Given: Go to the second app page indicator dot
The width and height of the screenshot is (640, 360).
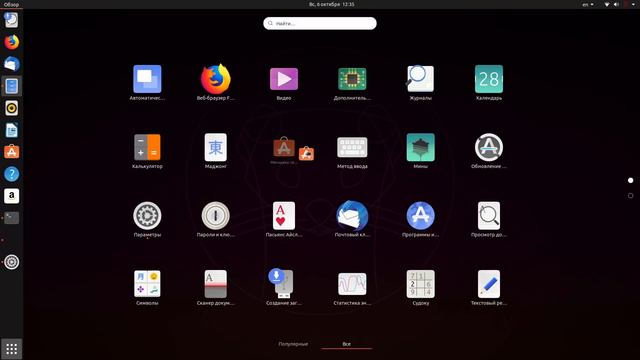Looking at the screenshot, I should click(x=631, y=196).
